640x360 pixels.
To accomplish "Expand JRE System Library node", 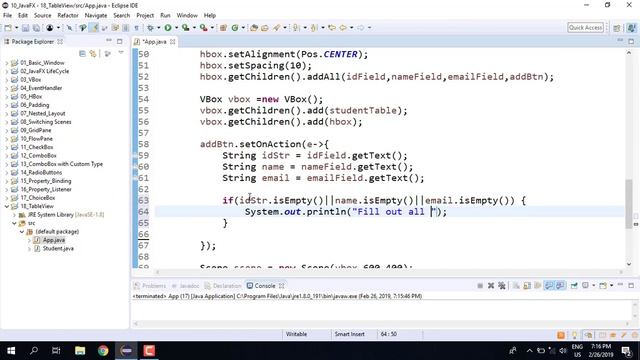I will [14, 215].
